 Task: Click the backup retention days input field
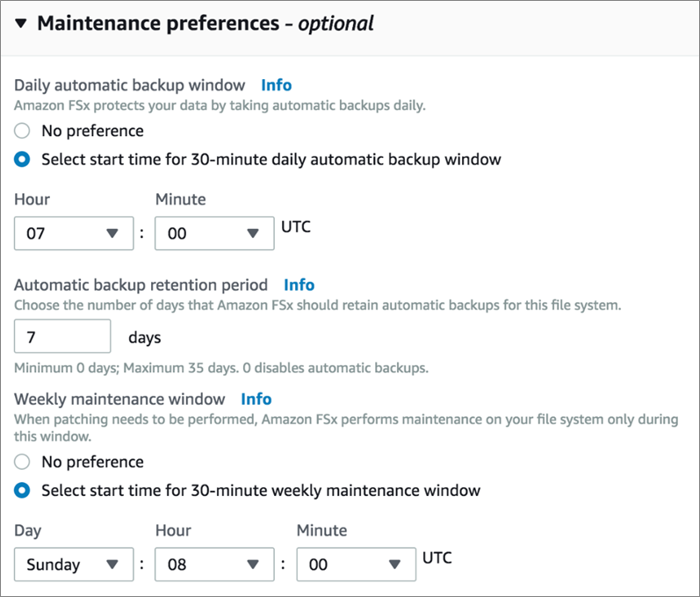pyautogui.click(x=62, y=336)
